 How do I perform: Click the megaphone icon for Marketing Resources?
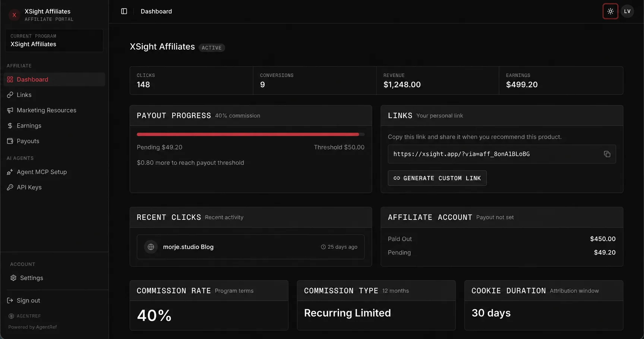(x=10, y=110)
